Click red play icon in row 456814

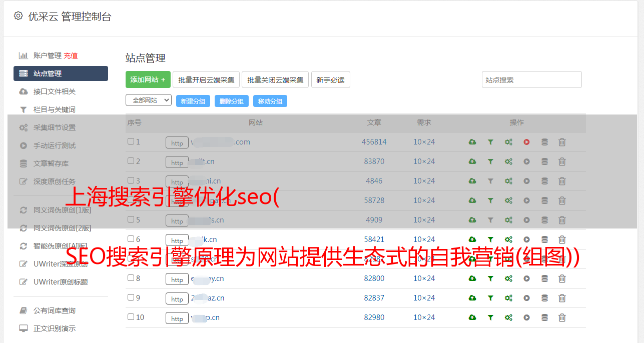click(526, 142)
